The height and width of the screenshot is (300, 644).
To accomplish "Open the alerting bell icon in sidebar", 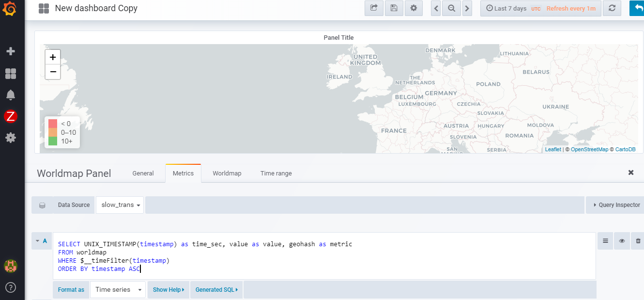I will [x=11, y=95].
